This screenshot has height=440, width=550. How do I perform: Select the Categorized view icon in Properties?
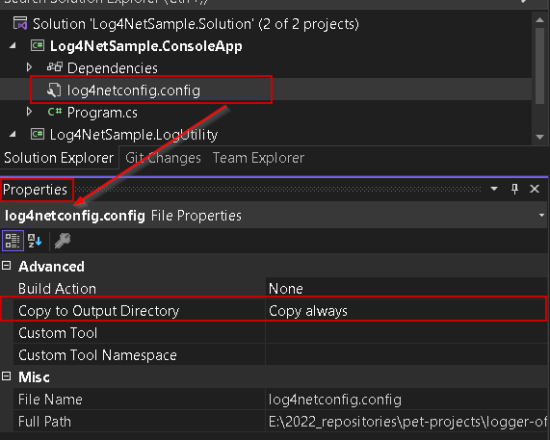click(x=13, y=241)
